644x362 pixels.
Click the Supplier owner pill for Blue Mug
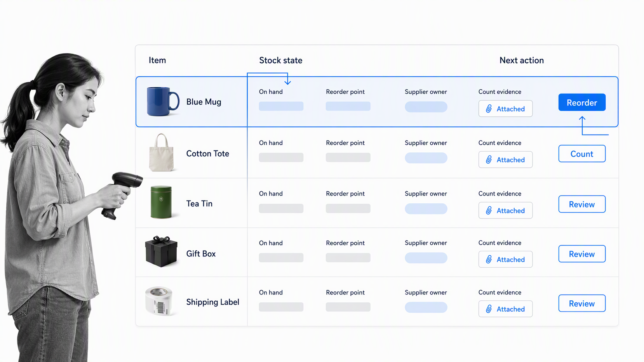[426, 107]
